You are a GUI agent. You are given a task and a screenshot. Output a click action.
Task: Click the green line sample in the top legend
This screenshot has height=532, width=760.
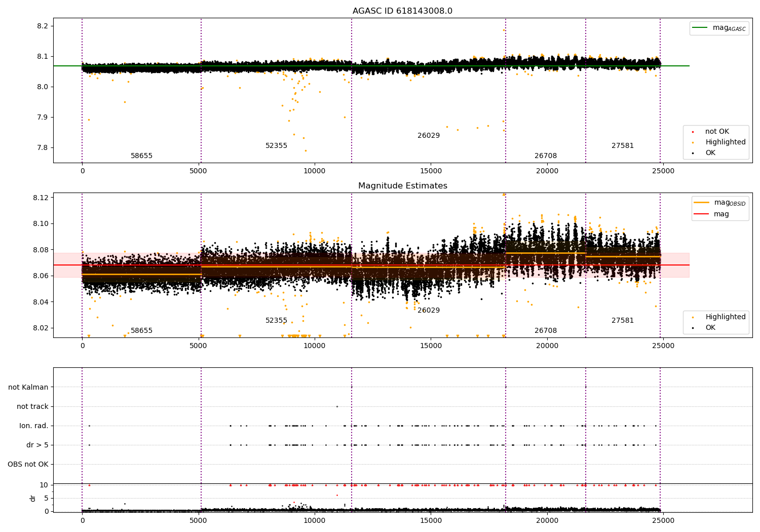(700, 27)
